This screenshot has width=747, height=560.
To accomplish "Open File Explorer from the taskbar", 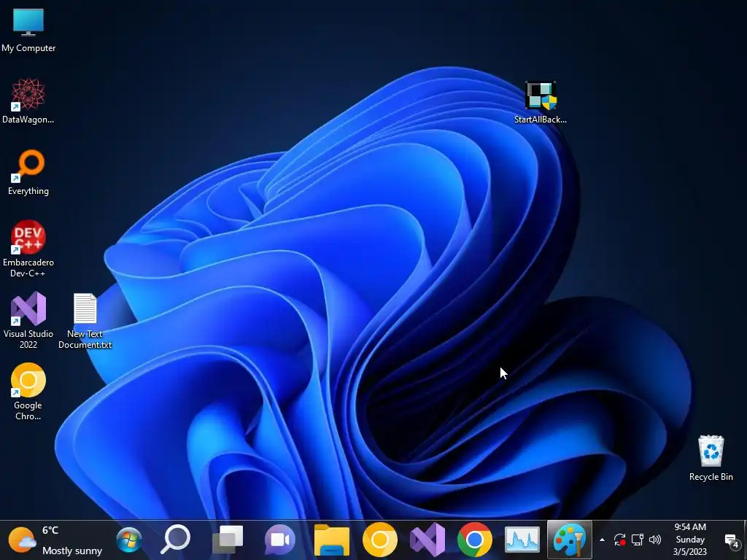I will point(332,540).
